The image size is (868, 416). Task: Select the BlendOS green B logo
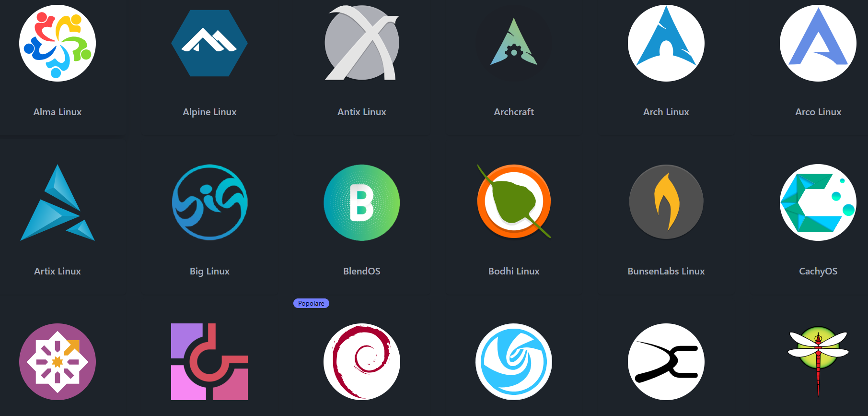(362, 202)
